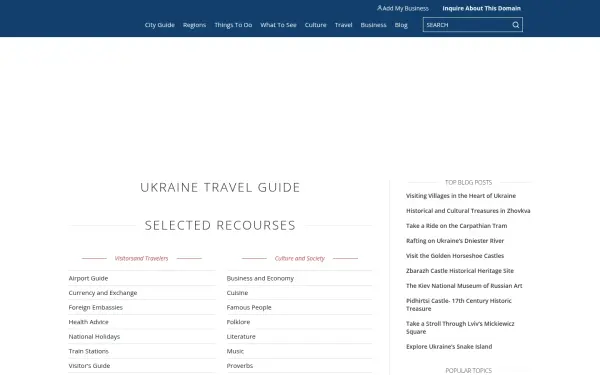Open the Proverbs link

click(x=240, y=365)
